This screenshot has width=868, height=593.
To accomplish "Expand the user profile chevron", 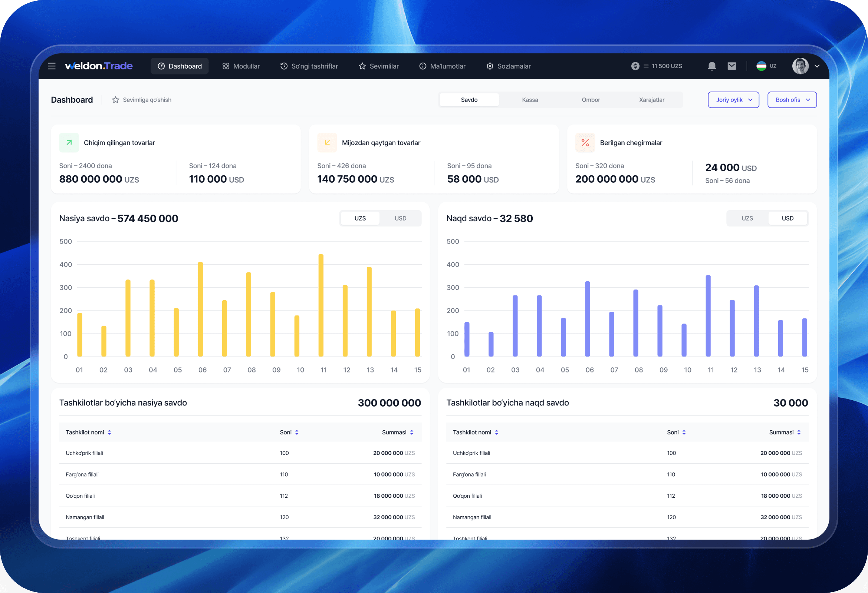I will pyautogui.click(x=817, y=66).
